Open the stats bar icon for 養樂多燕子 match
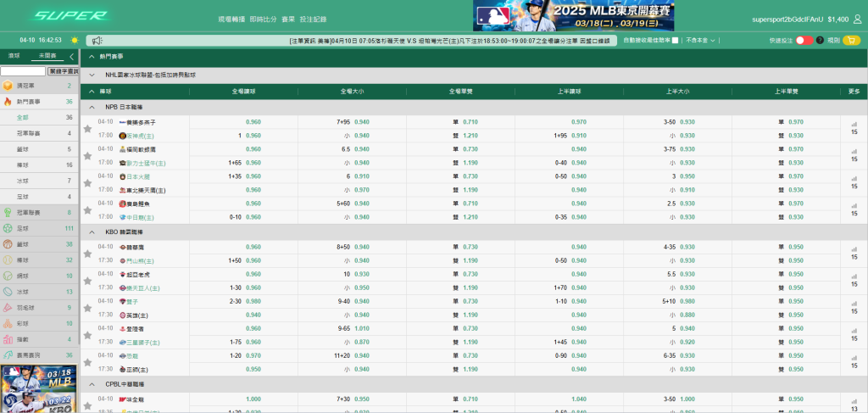 pyautogui.click(x=854, y=124)
